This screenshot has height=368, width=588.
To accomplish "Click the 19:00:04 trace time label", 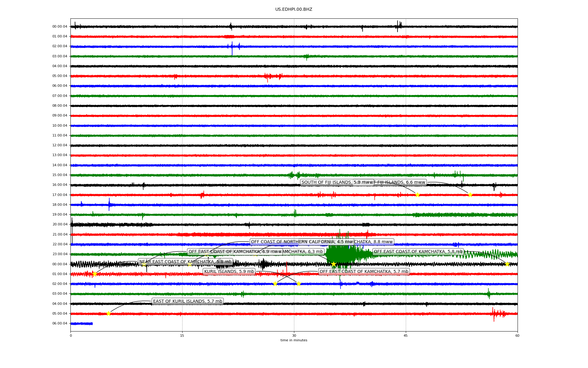I will pos(60,215).
